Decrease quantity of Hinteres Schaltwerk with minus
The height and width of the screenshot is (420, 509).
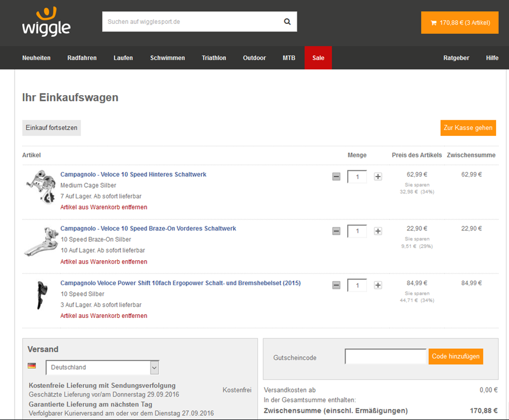(x=336, y=177)
